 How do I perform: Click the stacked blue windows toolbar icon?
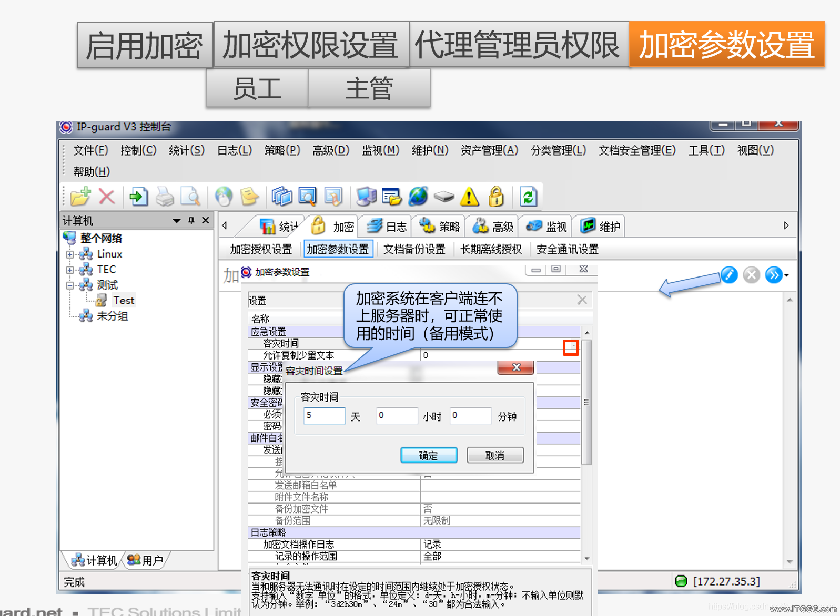282,197
